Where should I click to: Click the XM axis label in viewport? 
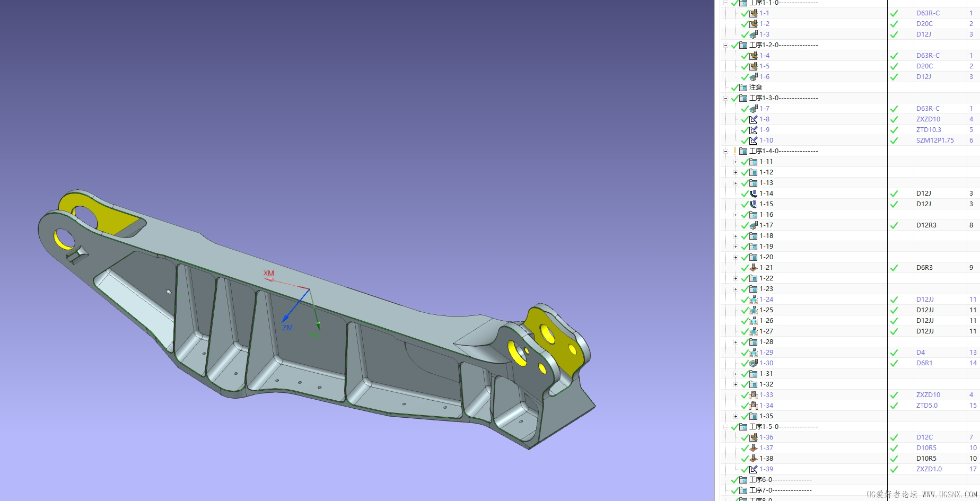click(x=269, y=273)
